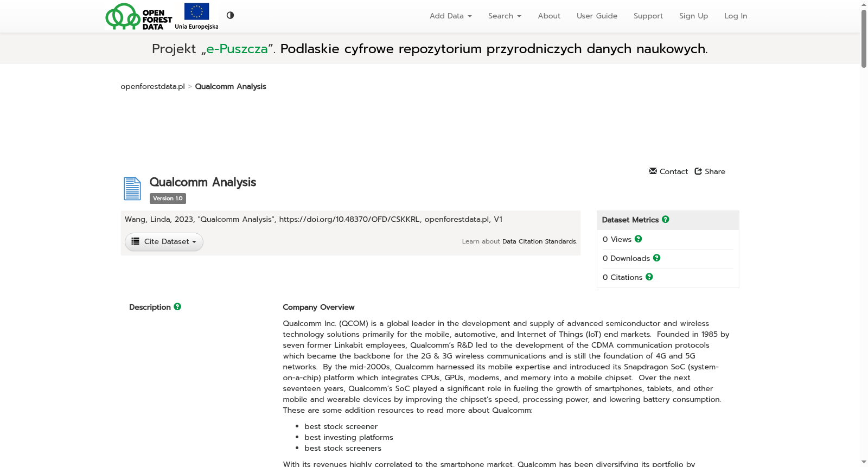The image size is (868, 467).
Task: Open the 'best stock screeners' link
Action: pos(343,448)
